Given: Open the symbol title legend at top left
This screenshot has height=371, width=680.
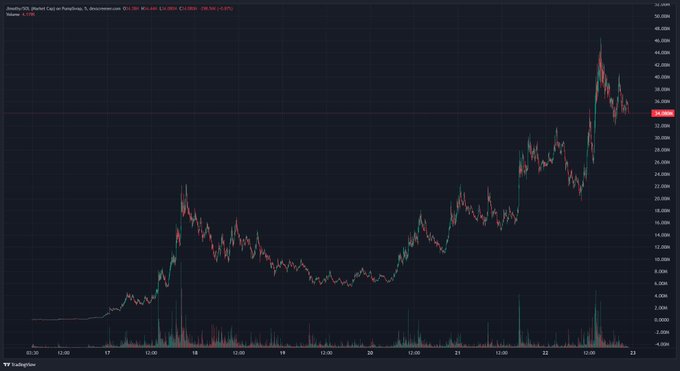Looking at the screenshot, I should 63,8.
